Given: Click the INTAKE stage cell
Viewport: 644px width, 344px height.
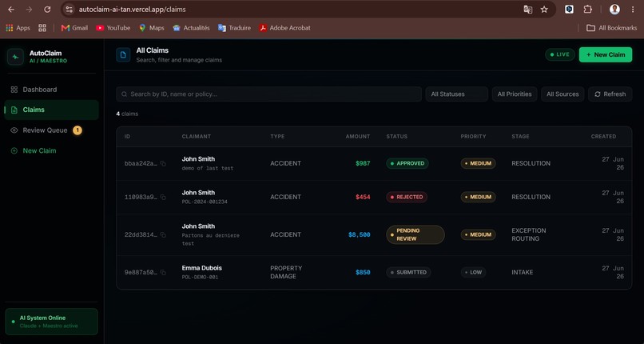Looking at the screenshot, I should point(522,272).
